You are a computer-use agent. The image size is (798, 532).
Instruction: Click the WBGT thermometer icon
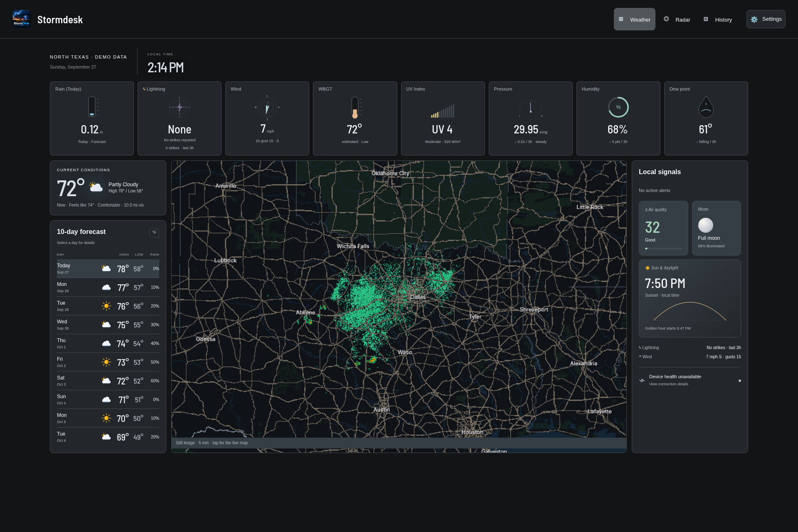[x=355, y=108]
